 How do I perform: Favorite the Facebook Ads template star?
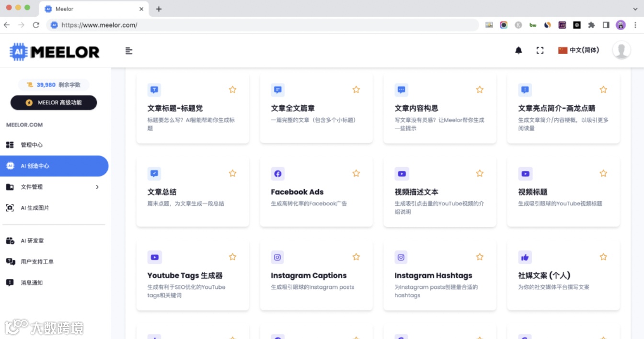pos(356,173)
